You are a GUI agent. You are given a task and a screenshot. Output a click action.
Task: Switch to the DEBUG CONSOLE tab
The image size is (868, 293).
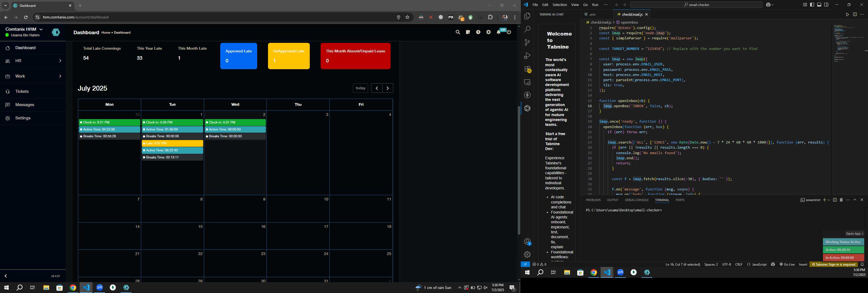(x=637, y=200)
